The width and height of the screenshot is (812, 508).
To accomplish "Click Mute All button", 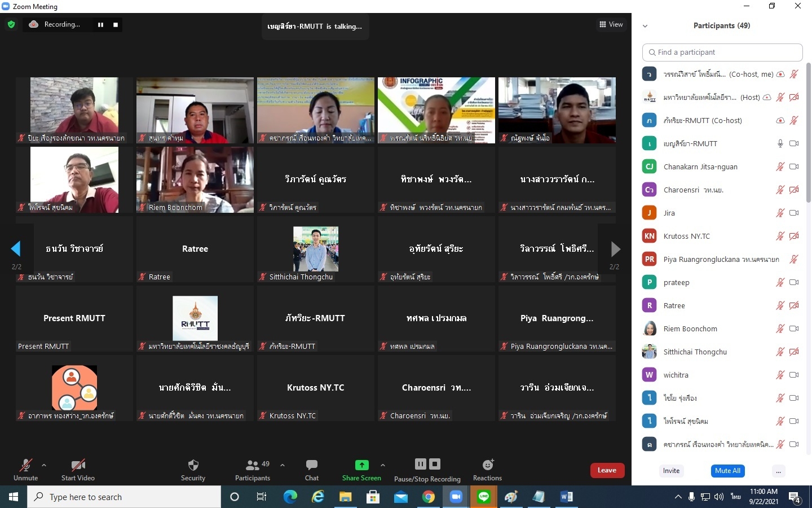I will [x=727, y=471].
